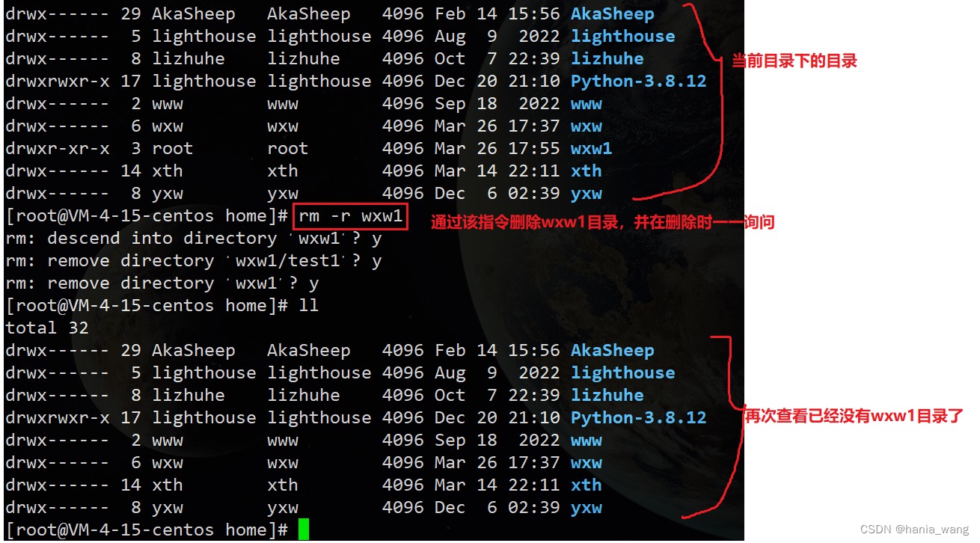Click the typed ll command
The width and height of the screenshot is (980, 543).
pyautogui.click(x=308, y=306)
